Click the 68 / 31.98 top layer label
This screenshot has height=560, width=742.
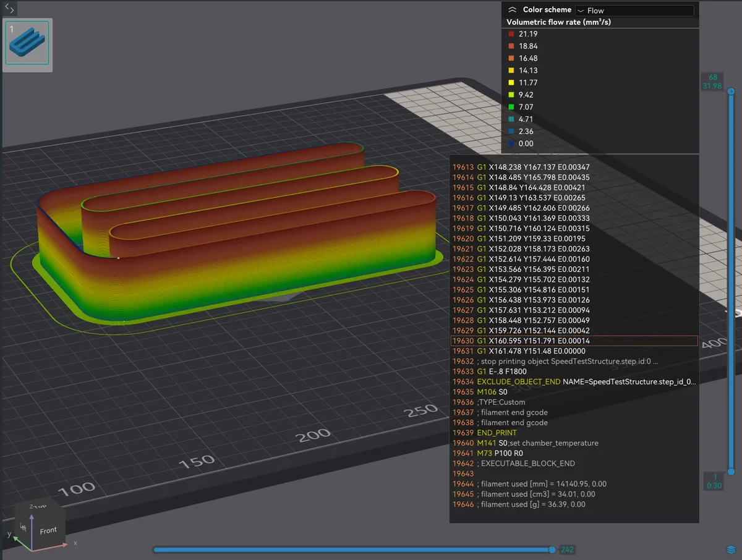pos(712,82)
